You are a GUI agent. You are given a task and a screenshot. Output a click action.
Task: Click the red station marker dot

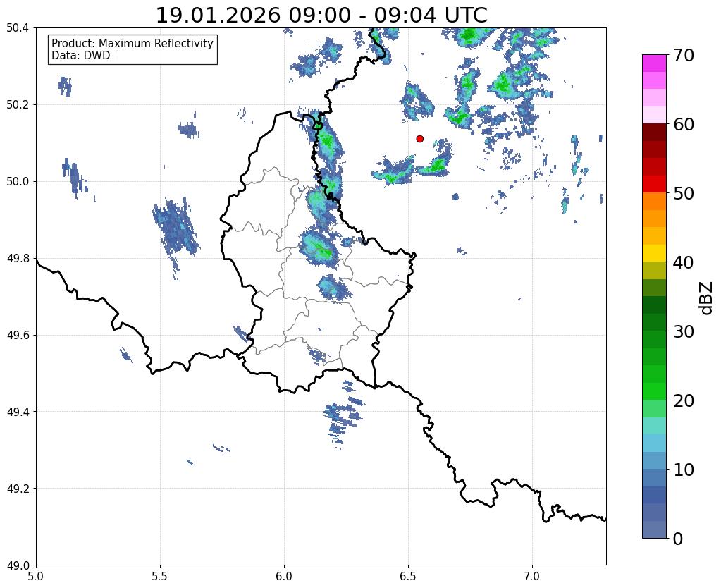pyautogui.click(x=419, y=139)
